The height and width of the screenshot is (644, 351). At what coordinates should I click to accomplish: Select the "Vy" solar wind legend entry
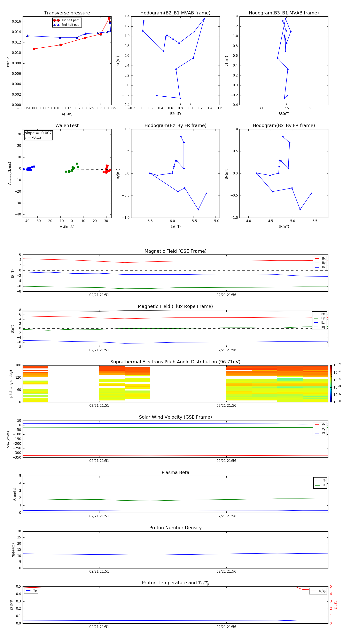[x=320, y=429]
